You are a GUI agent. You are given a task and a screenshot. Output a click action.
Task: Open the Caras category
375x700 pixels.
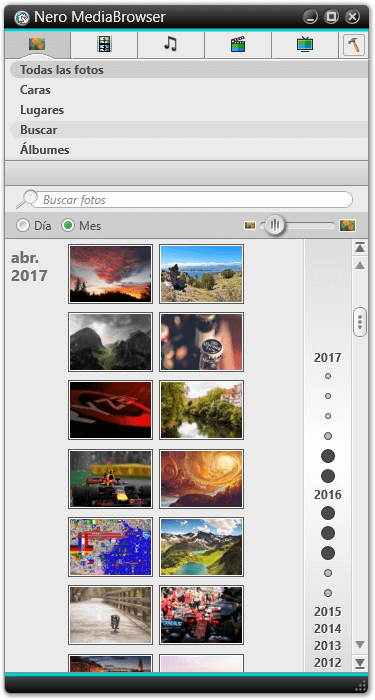tap(35, 90)
